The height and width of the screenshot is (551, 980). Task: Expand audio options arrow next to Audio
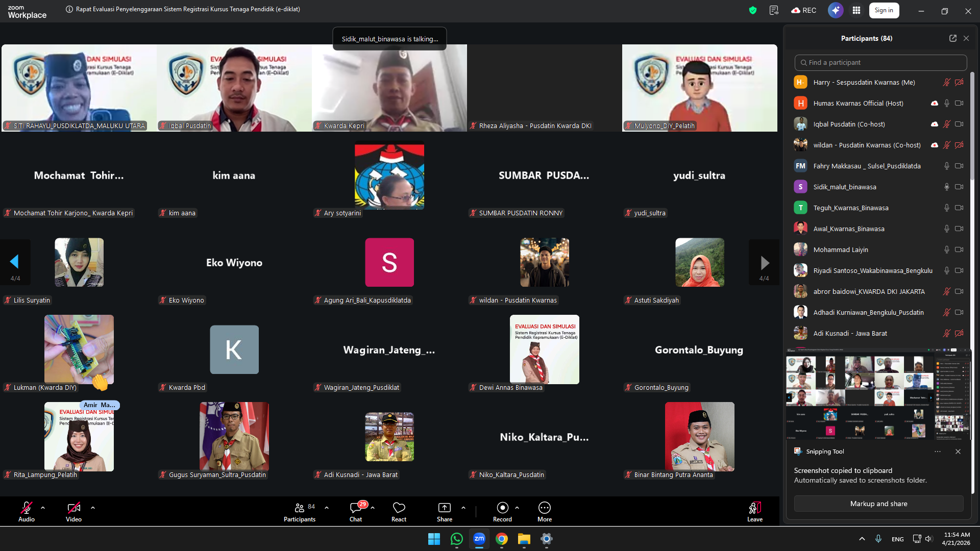point(43,508)
